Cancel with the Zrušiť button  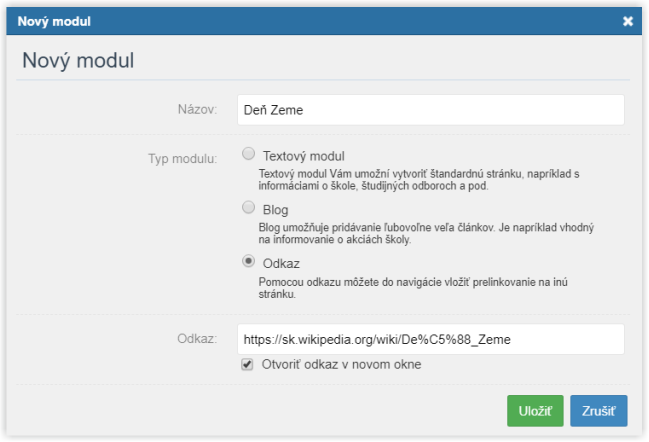tap(599, 411)
